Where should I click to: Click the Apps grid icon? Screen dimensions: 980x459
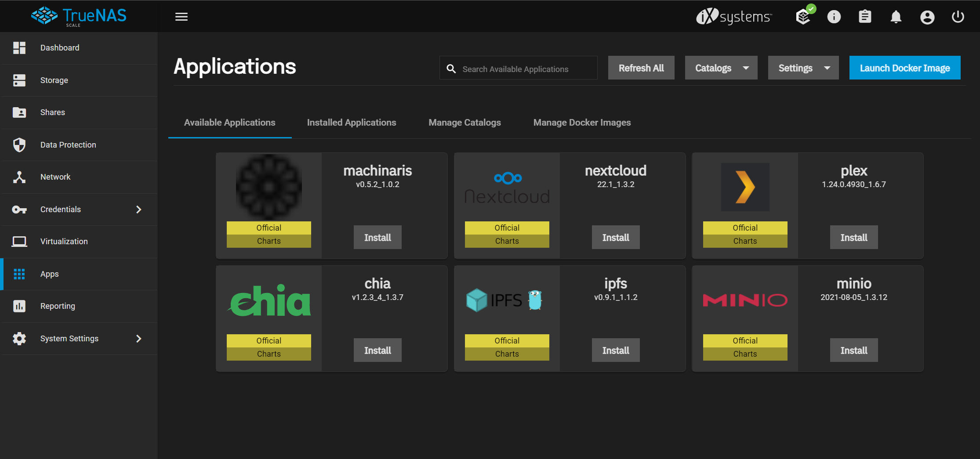19,274
